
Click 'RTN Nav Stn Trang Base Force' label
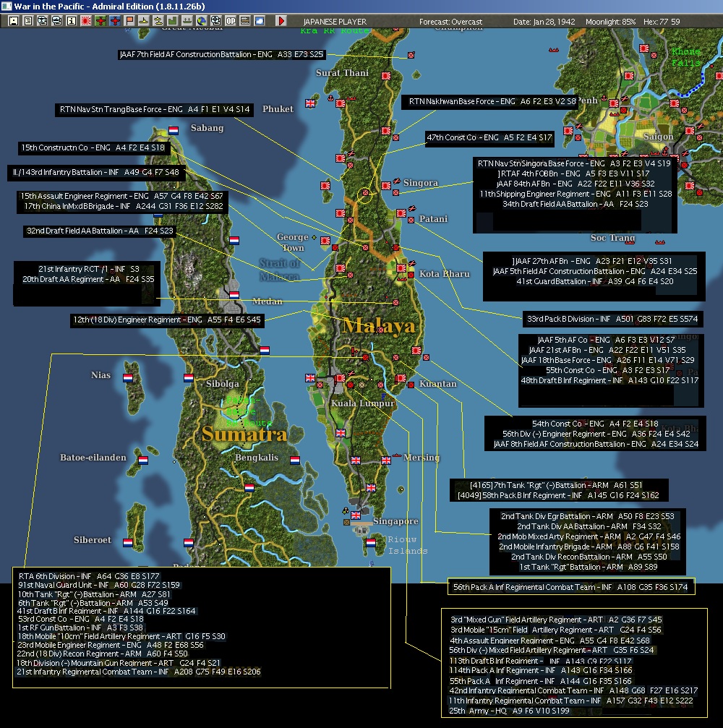(x=154, y=110)
